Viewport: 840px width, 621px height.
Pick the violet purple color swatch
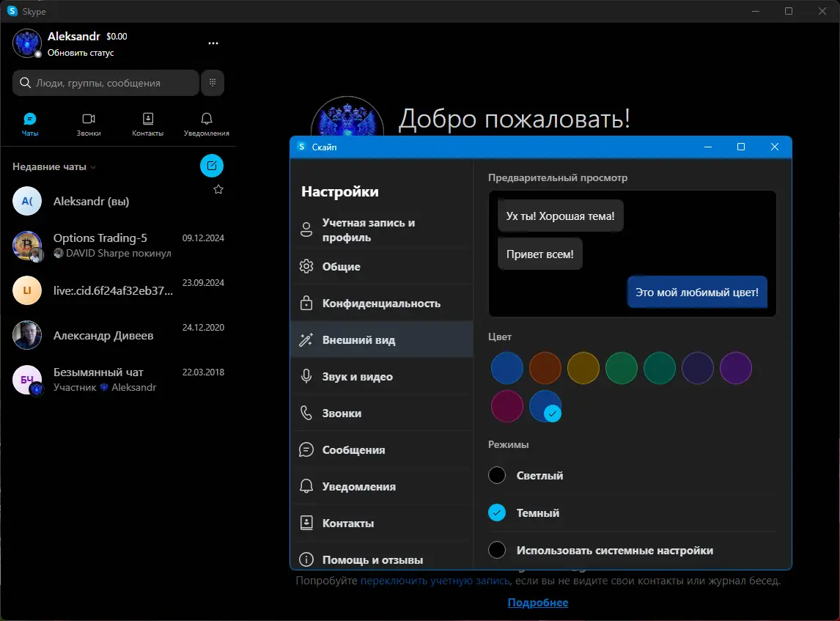point(735,368)
